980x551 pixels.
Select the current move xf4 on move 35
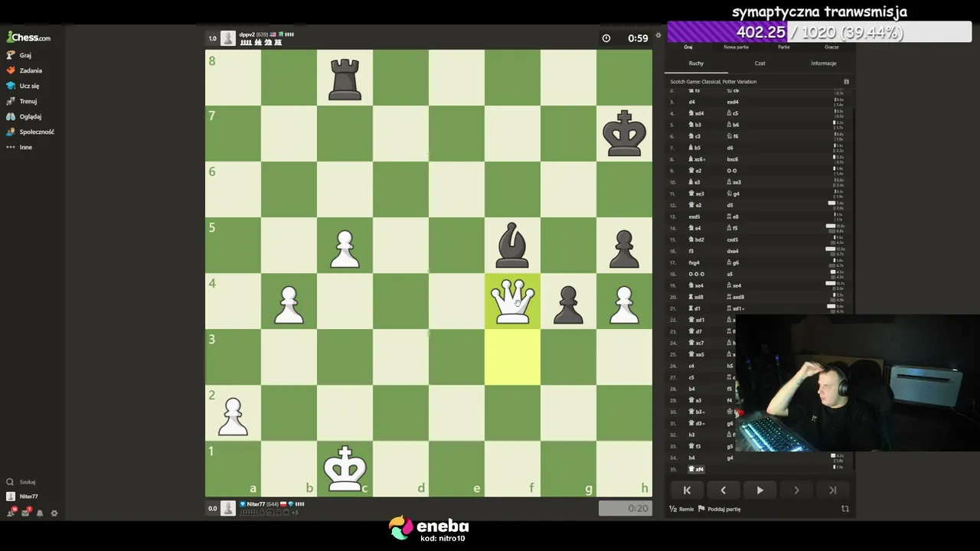click(696, 469)
